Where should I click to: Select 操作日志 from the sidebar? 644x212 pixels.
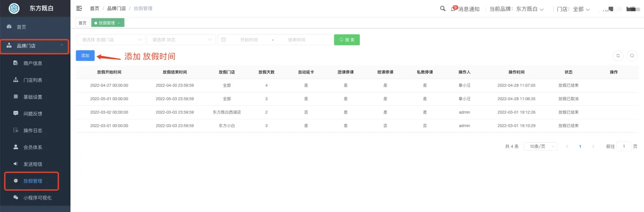click(33, 130)
